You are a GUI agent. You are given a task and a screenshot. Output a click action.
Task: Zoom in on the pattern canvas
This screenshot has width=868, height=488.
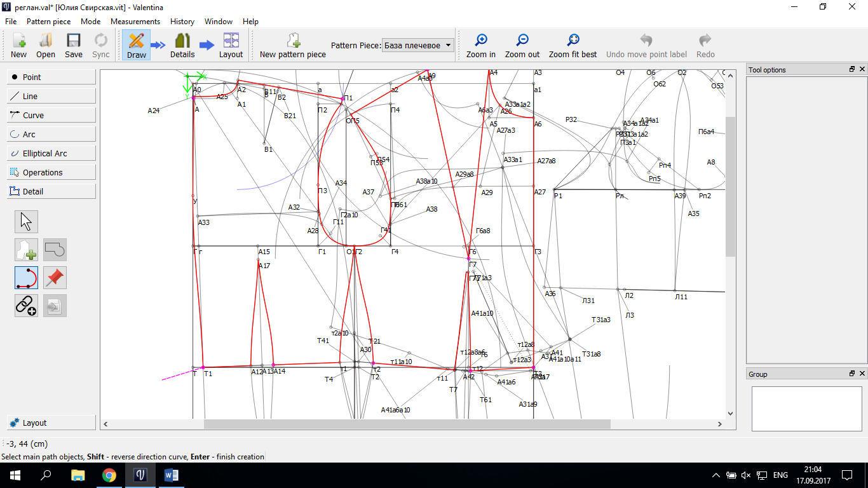(x=481, y=45)
